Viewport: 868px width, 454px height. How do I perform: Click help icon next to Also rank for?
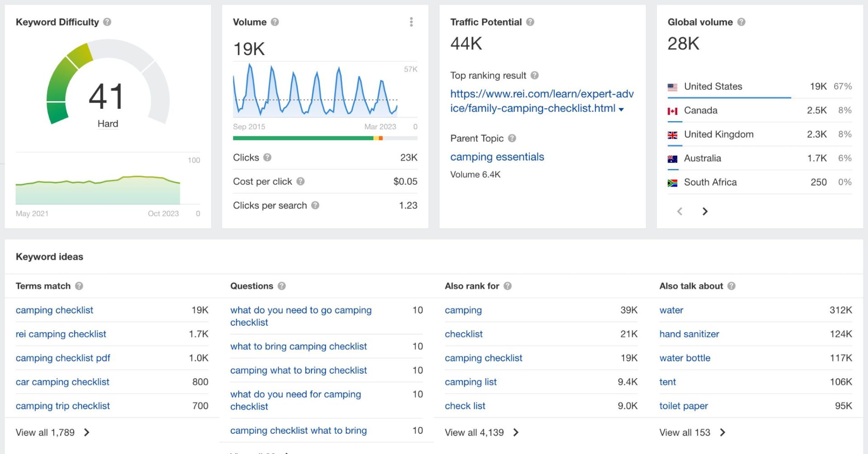click(x=508, y=286)
